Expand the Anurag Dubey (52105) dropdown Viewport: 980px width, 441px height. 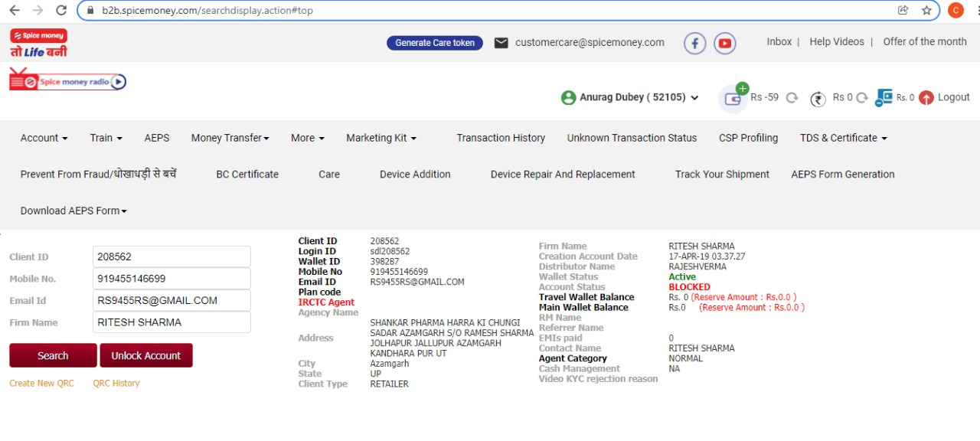coord(639,97)
